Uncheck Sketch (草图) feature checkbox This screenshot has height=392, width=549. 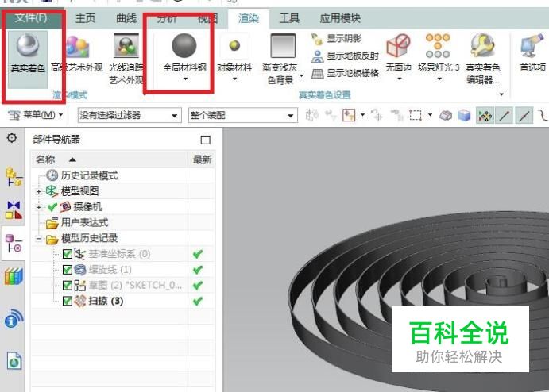[x=68, y=286]
